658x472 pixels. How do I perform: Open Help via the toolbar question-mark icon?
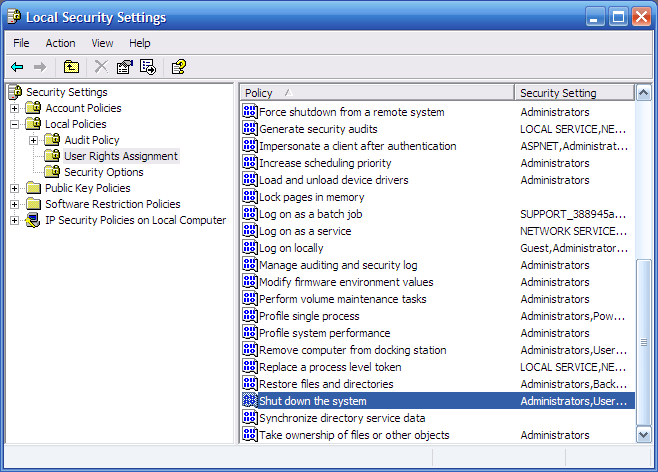point(178,67)
